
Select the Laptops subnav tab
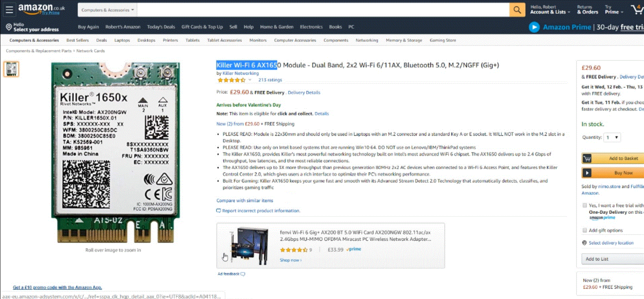(122, 40)
